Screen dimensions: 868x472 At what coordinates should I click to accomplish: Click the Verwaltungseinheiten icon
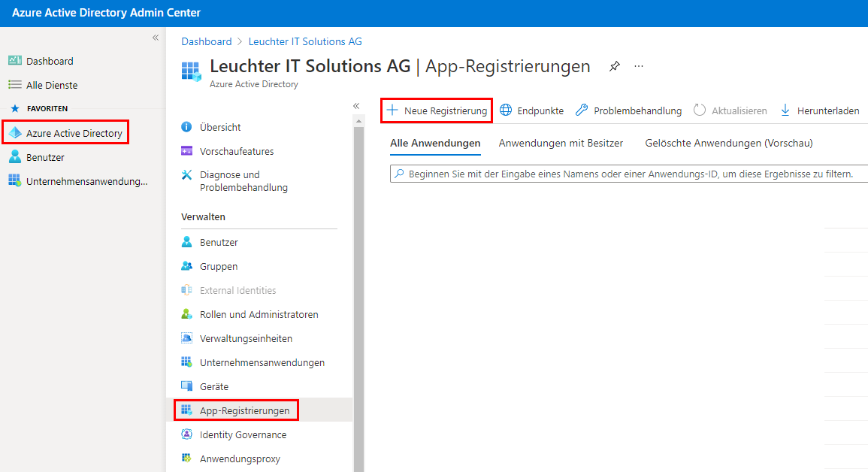pos(186,338)
